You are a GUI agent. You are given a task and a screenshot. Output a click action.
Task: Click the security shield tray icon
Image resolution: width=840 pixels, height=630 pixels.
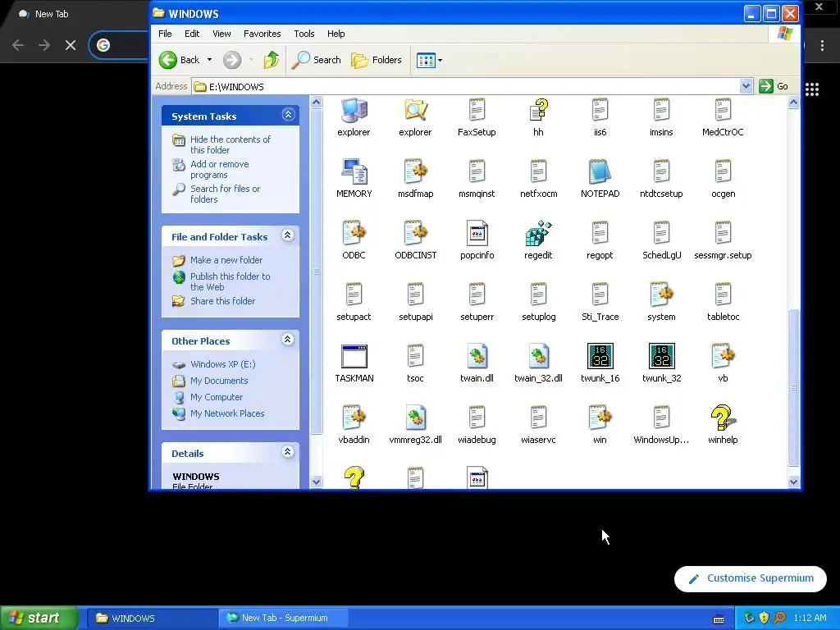(x=764, y=618)
